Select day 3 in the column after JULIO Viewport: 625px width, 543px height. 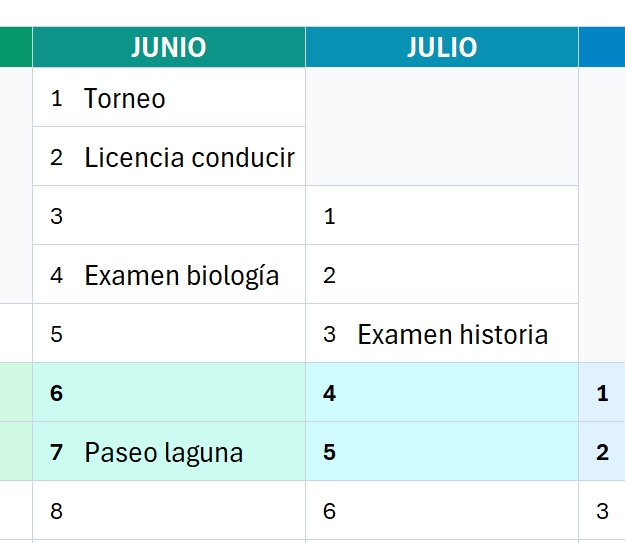pos(602,511)
